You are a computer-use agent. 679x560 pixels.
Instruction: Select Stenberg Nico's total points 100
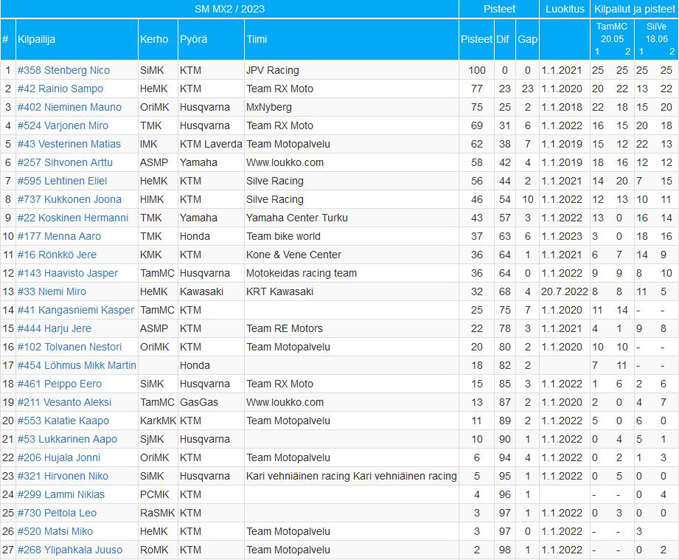(x=477, y=70)
